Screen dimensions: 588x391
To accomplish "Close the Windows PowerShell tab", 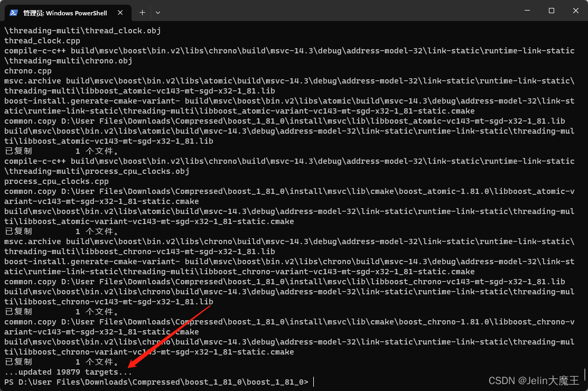I will (120, 13).
